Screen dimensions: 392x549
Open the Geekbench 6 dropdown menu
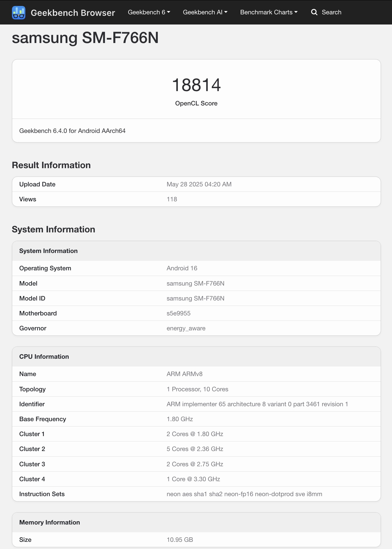coord(149,12)
